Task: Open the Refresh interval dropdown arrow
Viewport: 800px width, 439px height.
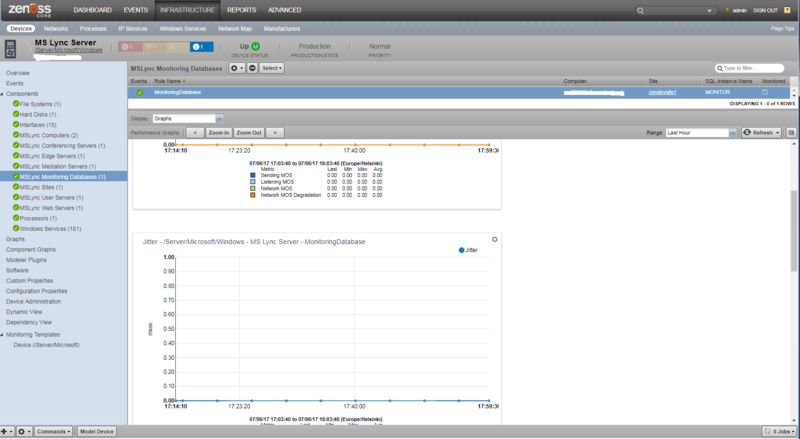Action: 778,133
